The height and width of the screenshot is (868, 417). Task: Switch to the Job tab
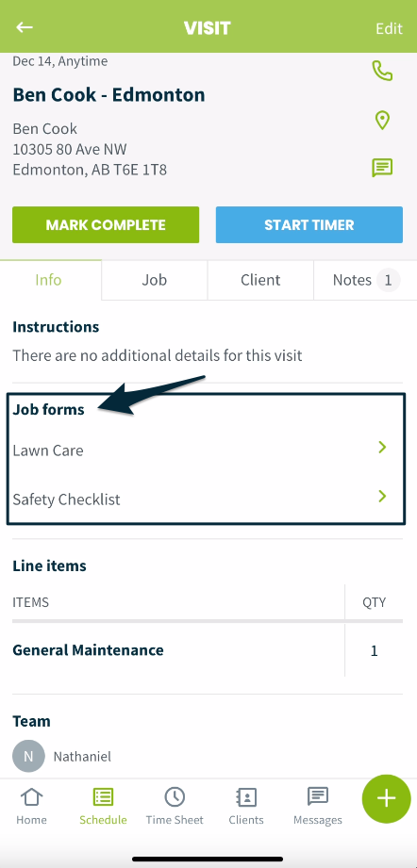point(155,280)
